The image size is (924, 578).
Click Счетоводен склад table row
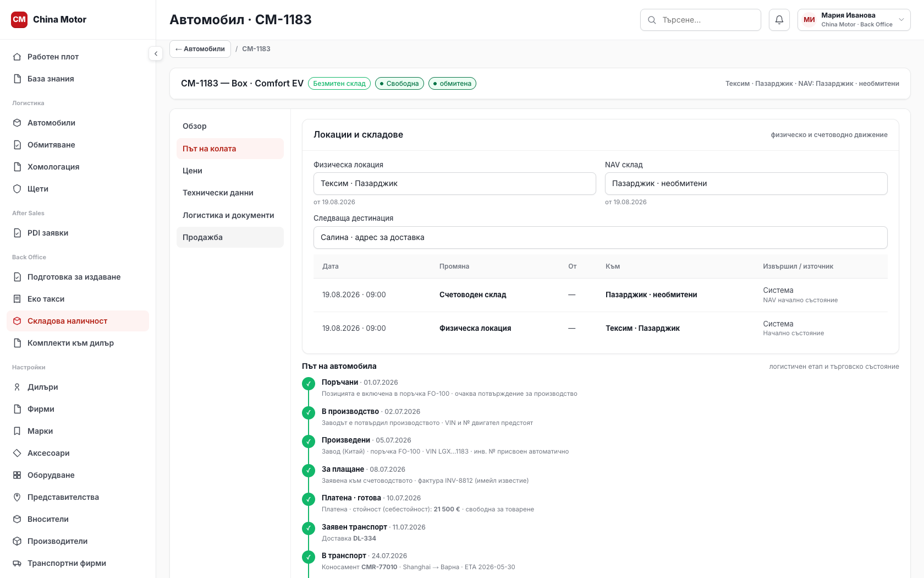(x=600, y=295)
